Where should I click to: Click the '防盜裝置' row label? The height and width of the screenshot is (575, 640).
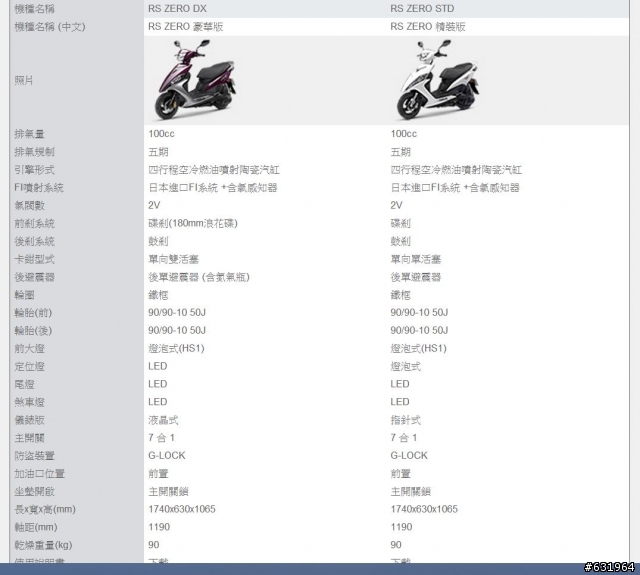(x=34, y=456)
